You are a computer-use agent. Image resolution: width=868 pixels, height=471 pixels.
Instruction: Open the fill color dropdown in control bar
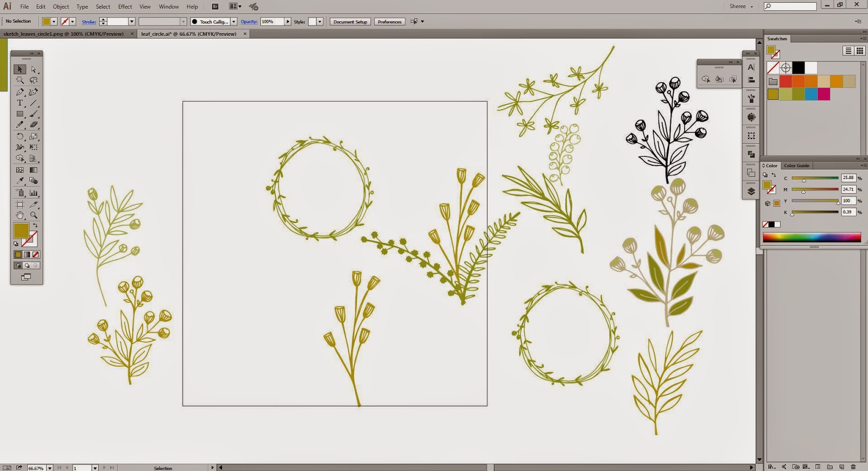[x=54, y=22]
